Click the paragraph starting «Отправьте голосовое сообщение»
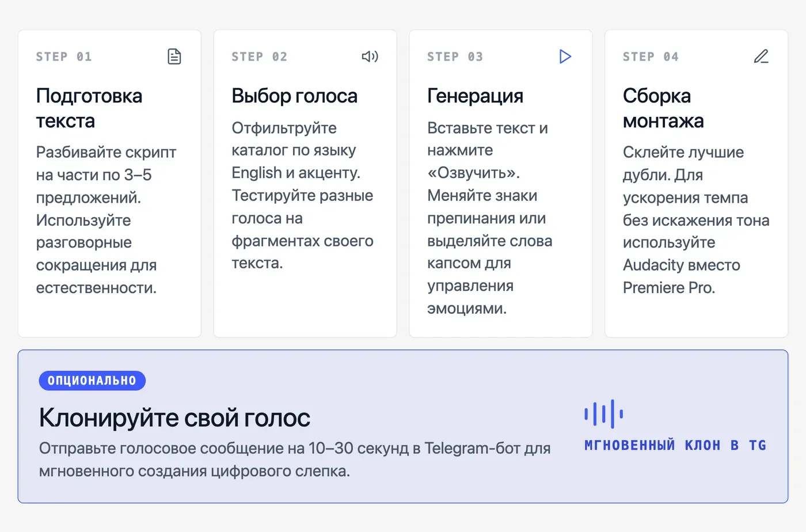The image size is (806, 532). (x=295, y=459)
